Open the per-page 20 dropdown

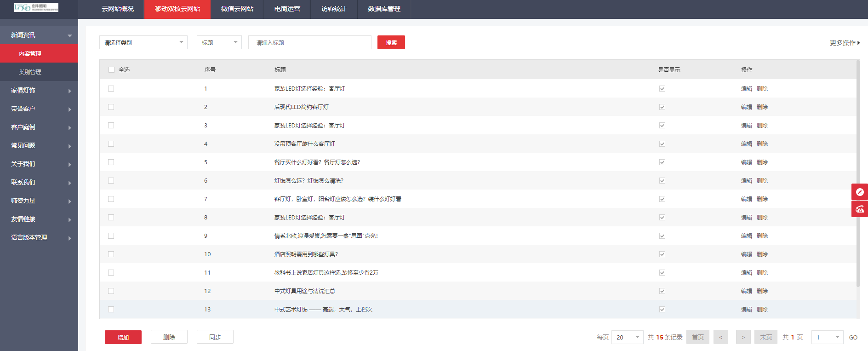(x=628, y=337)
